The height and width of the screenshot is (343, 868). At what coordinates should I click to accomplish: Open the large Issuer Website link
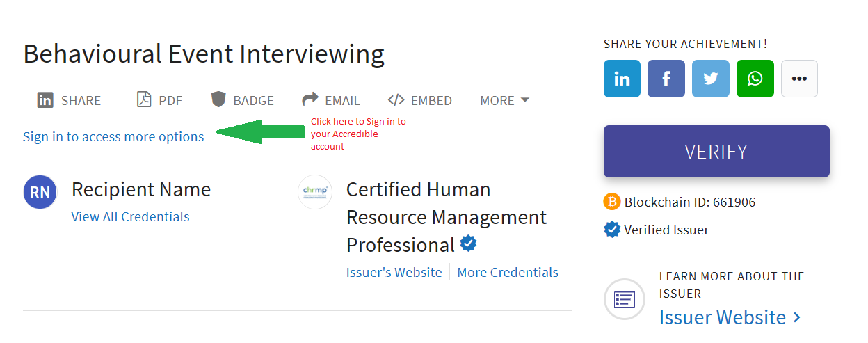[730, 317]
